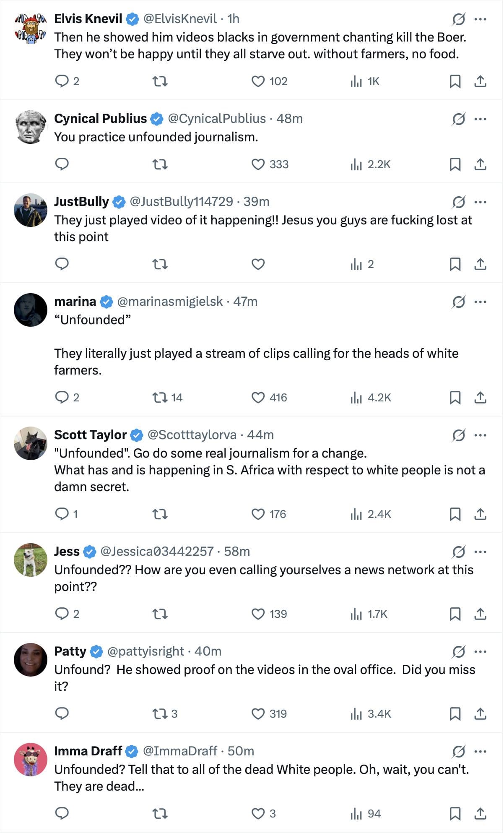Open Scott Taylor's profile name link
This screenshot has height=833, width=504.
coord(91,435)
